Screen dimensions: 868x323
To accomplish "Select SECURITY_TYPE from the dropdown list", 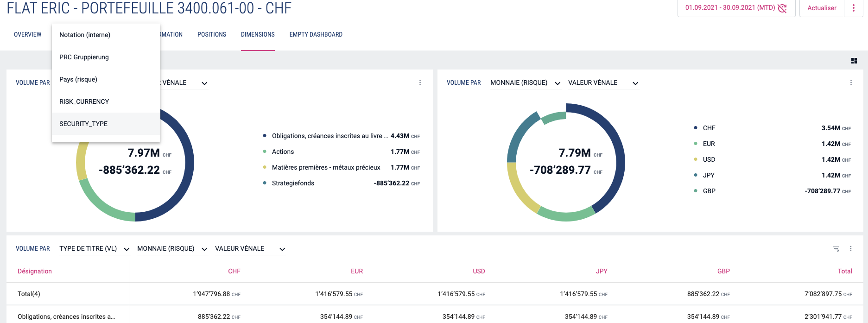I will tap(83, 124).
